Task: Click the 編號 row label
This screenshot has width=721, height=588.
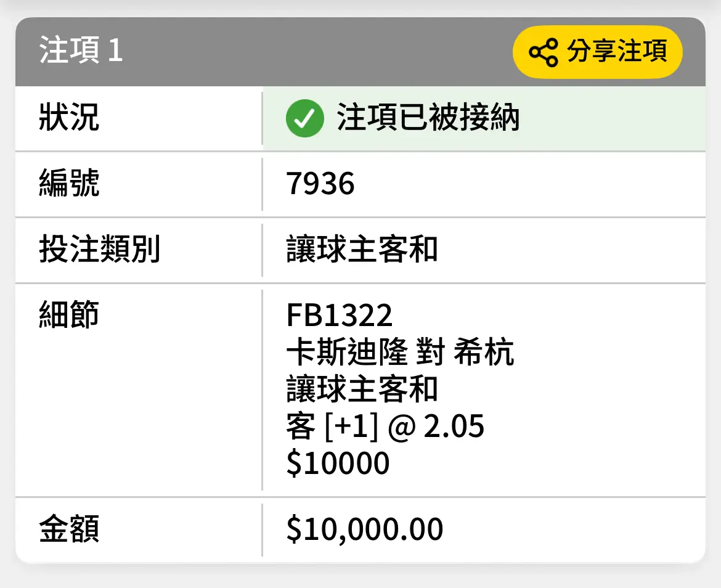Action: pyautogui.click(x=69, y=183)
